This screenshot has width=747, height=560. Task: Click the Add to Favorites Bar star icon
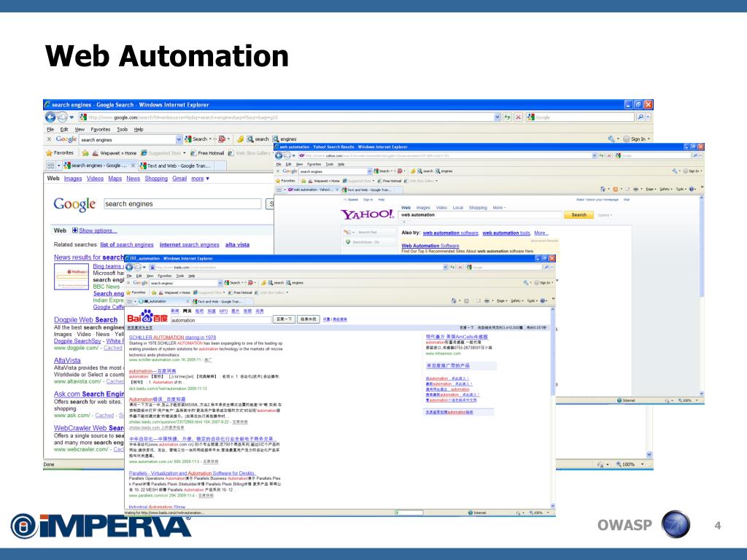(85, 153)
